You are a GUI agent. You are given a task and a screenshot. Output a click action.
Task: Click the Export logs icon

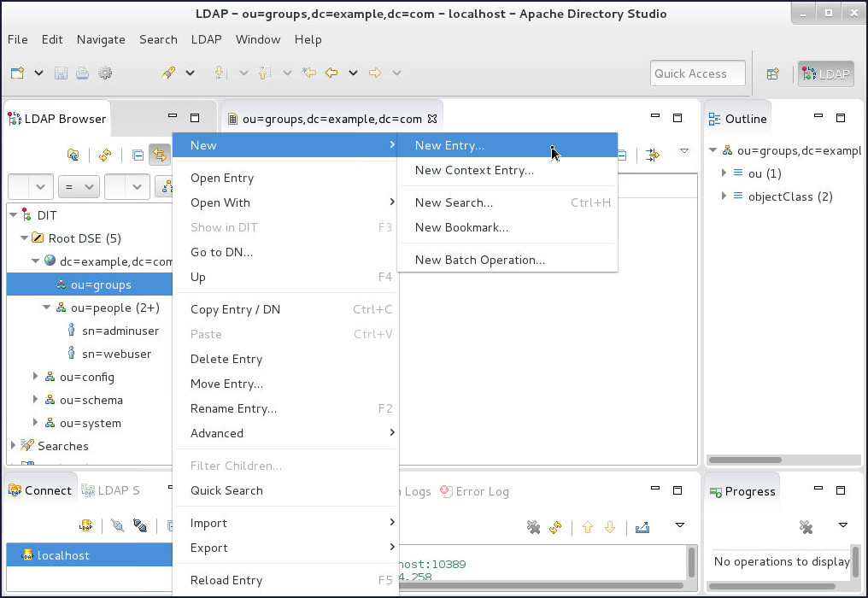(x=642, y=528)
